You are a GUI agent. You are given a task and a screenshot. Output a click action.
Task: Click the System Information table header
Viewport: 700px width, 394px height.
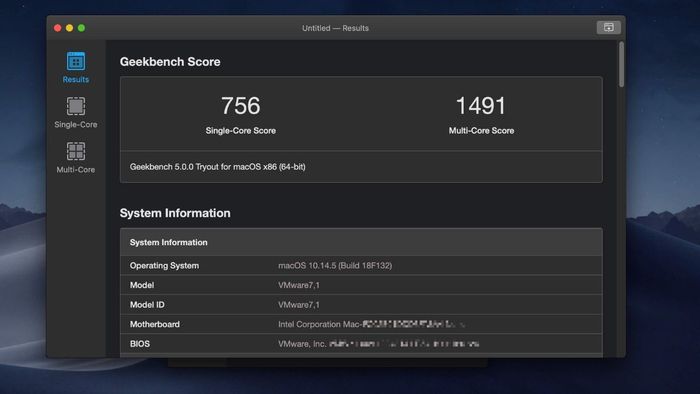(x=361, y=242)
